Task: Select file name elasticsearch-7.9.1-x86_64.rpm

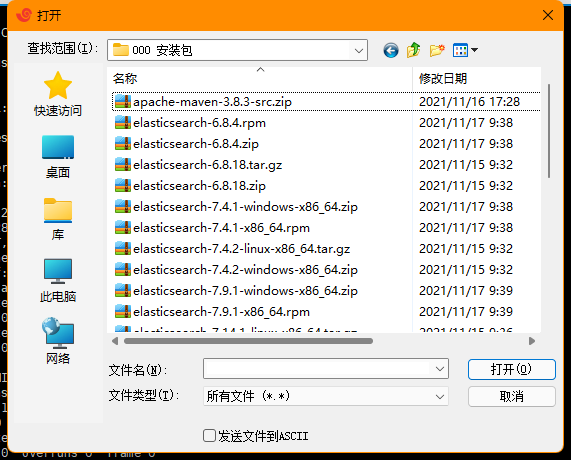Action: click(x=221, y=312)
